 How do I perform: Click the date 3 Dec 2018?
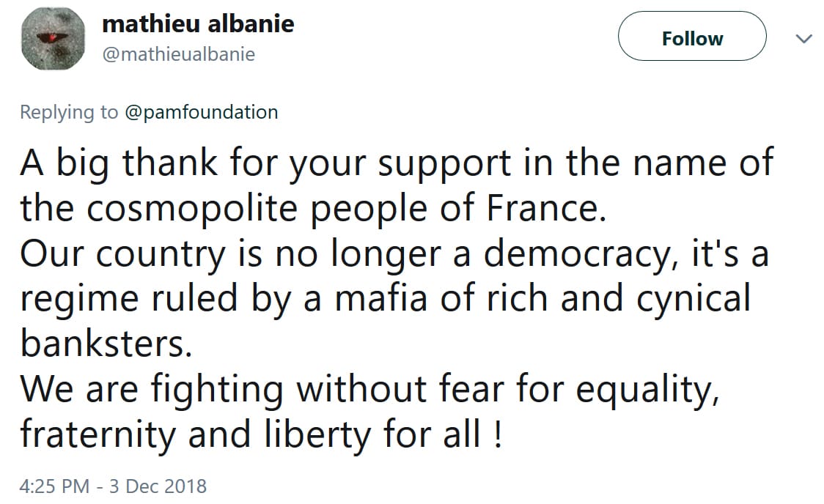158,486
